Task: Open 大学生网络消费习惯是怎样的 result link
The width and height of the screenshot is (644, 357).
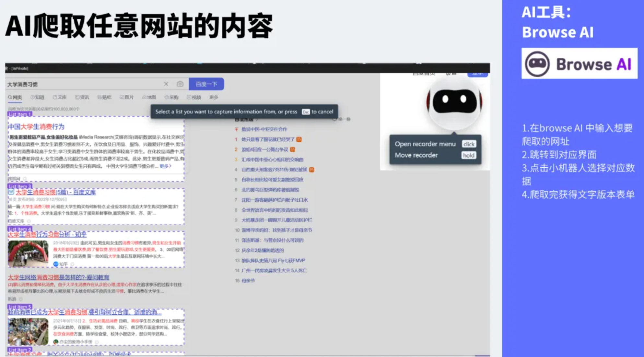Action: (x=59, y=277)
